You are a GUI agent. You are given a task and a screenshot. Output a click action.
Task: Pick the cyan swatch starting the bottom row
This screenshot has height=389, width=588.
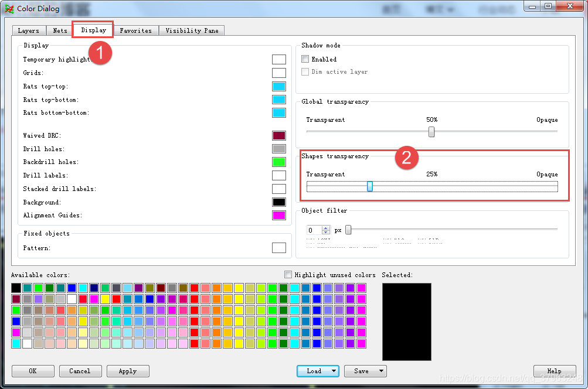(16, 343)
